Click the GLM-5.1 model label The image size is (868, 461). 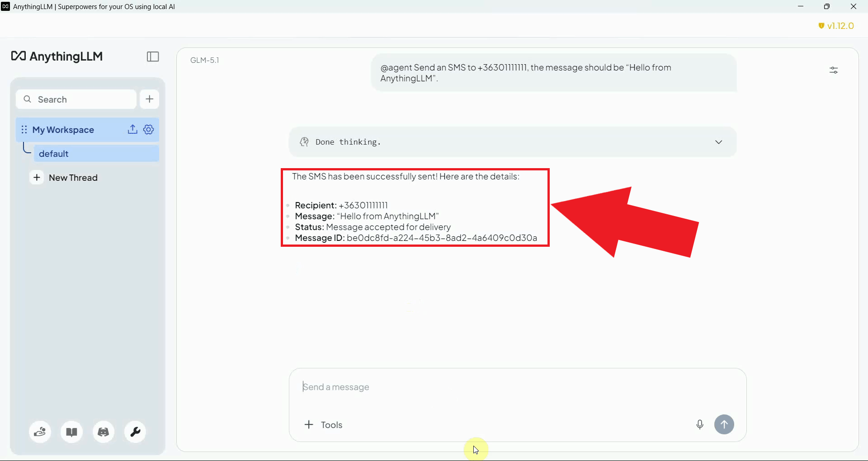coord(205,60)
